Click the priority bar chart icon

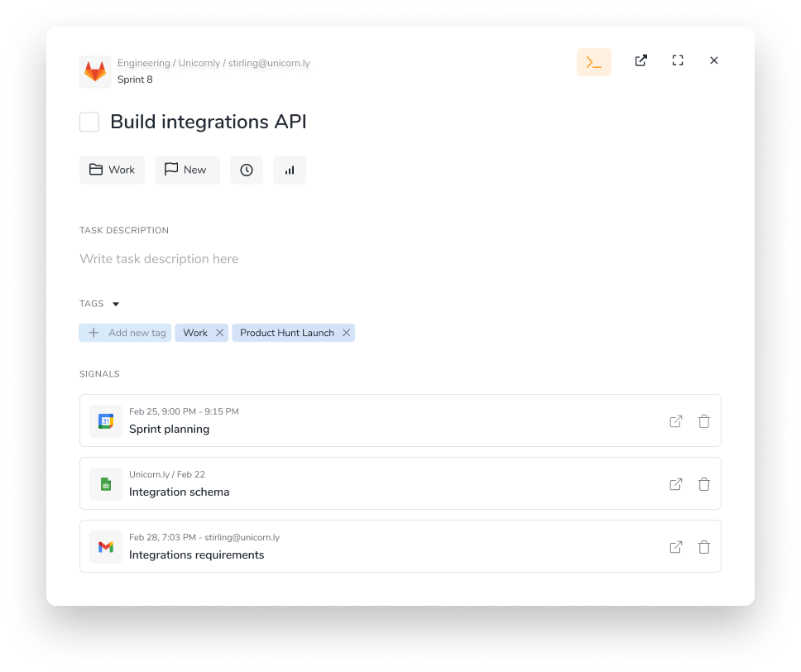point(289,170)
